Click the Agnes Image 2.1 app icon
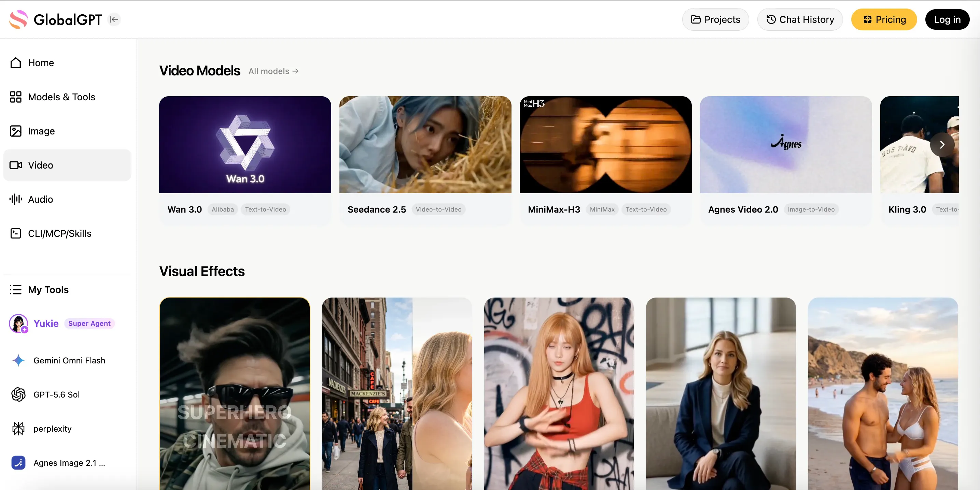This screenshot has width=980, height=490. click(18, 463)
